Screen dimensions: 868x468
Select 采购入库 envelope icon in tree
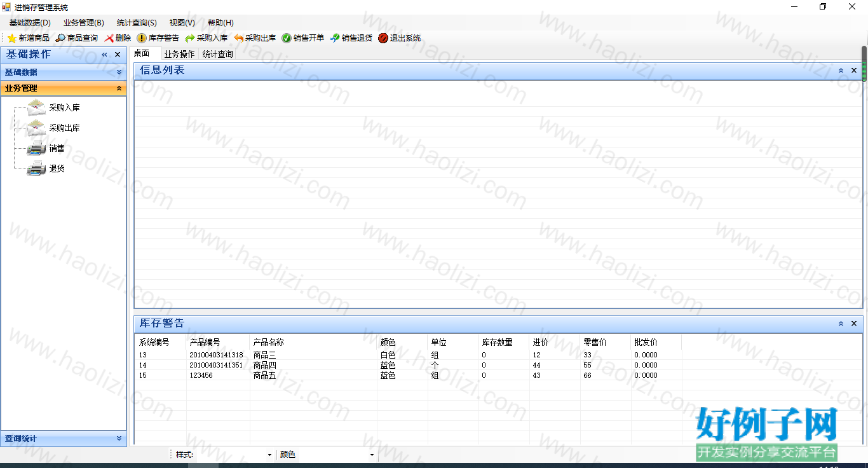tap(36, 107)
